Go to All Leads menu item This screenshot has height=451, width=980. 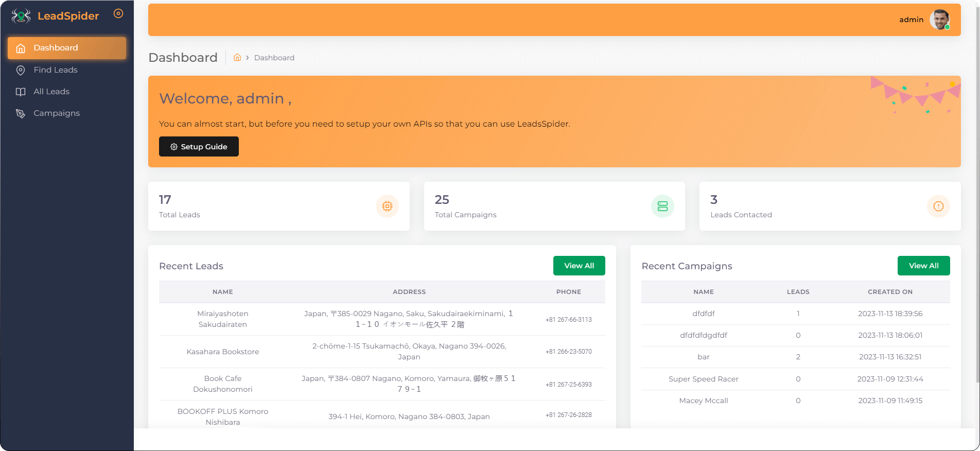pyautogui.click(x=51, y=92)
